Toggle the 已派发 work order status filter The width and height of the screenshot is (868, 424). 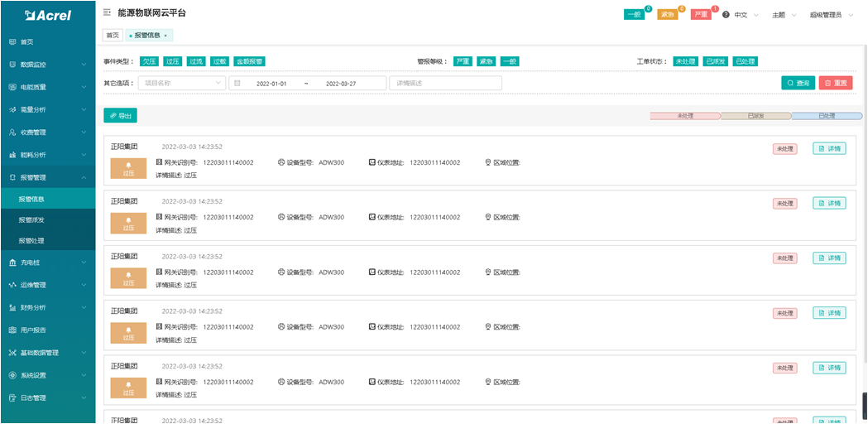(715, 61)
